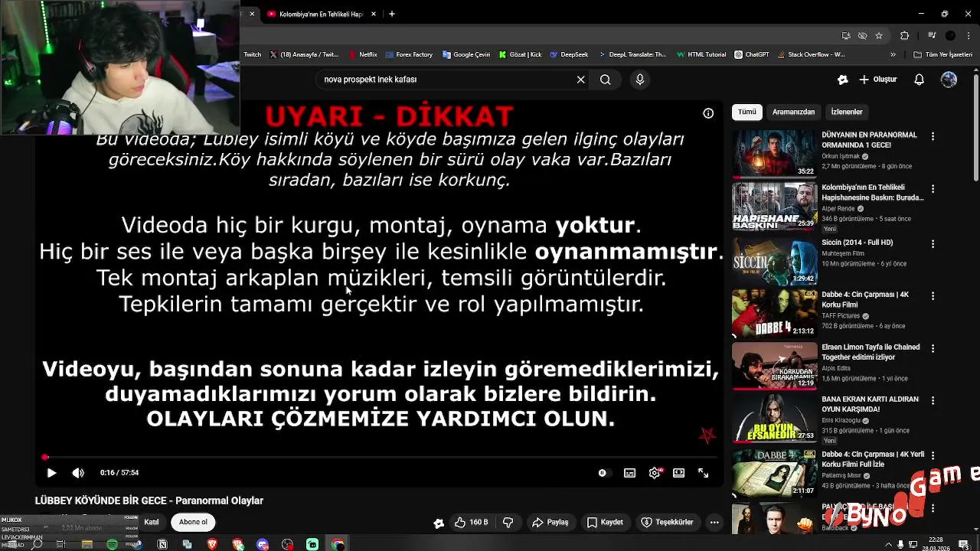Image resolution: width=980 pixels, height=551 pixels.
Task: Open options menu for Dünyanın En Paranormal video
Action: point(933,136)
